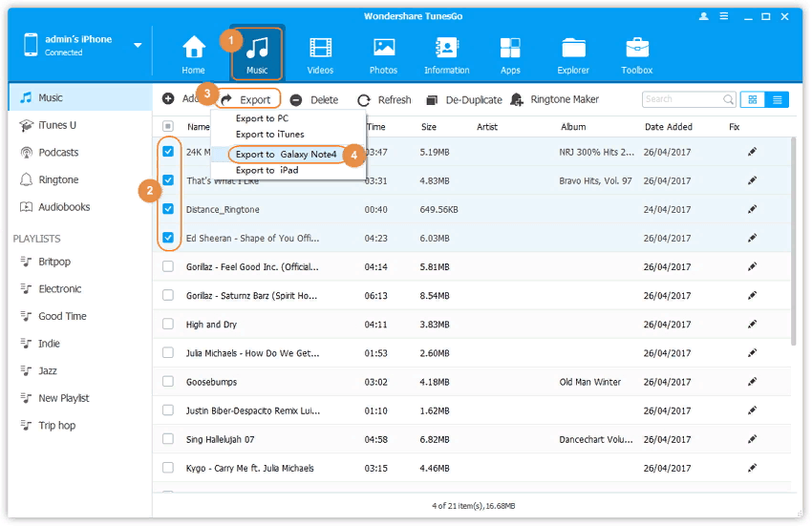Click the Search input field
812x526 pixels.
[681, 99]
